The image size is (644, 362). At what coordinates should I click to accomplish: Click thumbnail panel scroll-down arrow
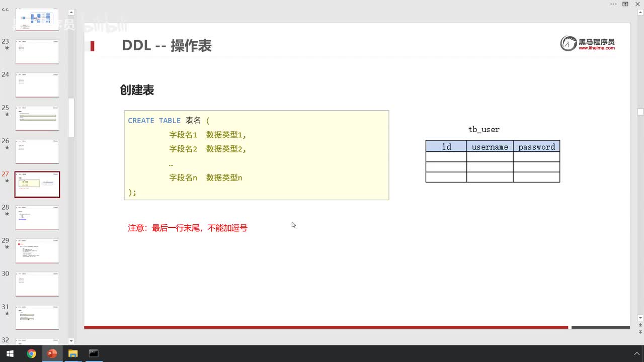coord(71,341)
